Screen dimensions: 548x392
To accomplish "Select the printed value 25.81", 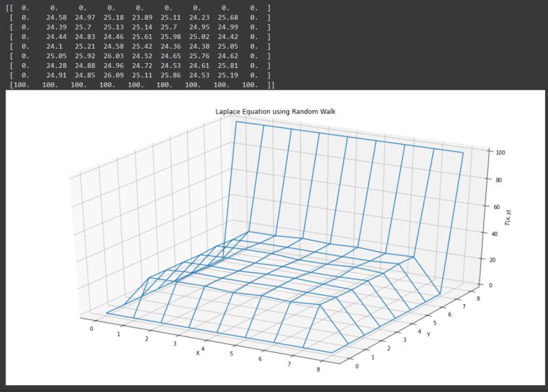I will click(x=228, y=65).
